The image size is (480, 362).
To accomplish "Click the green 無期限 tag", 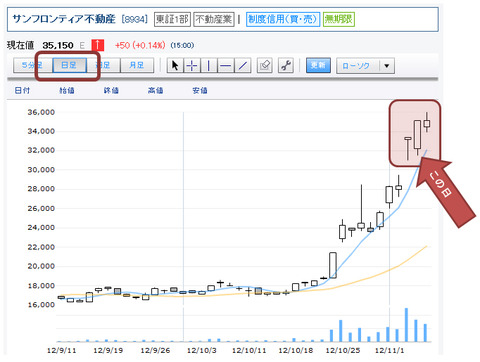I will (339, 19).
